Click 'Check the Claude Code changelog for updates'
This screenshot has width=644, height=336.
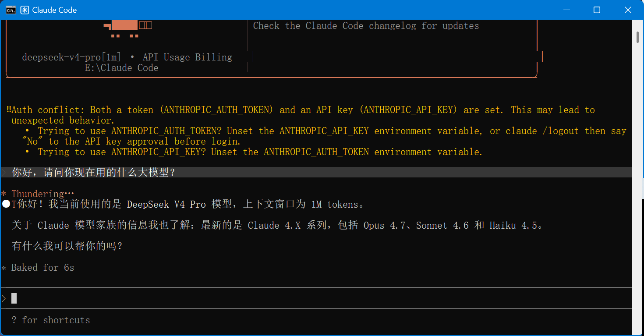pos(366,26)
